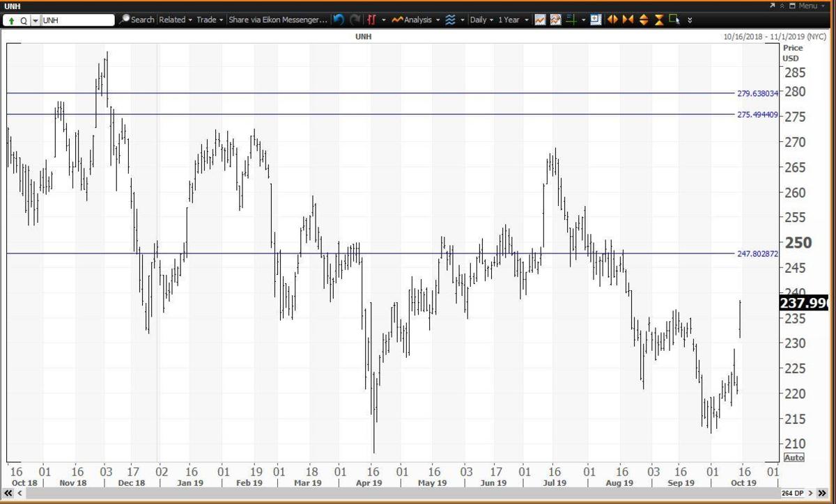Click the pop-out arrow icon near Menu

[773, 6]
